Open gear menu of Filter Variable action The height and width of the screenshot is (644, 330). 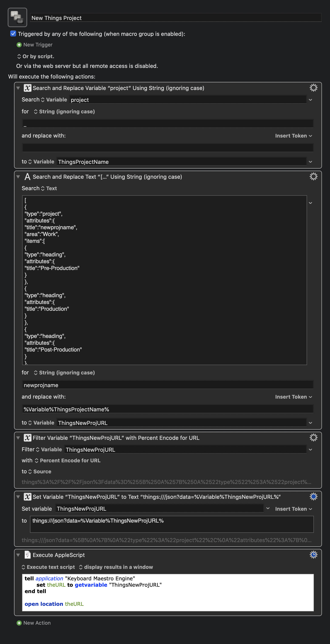point(313,437)
